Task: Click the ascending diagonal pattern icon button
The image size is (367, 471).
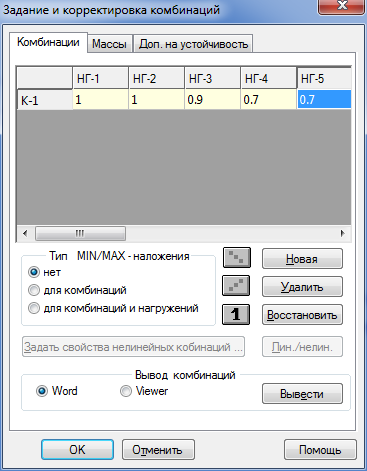Action: point(236,286)
